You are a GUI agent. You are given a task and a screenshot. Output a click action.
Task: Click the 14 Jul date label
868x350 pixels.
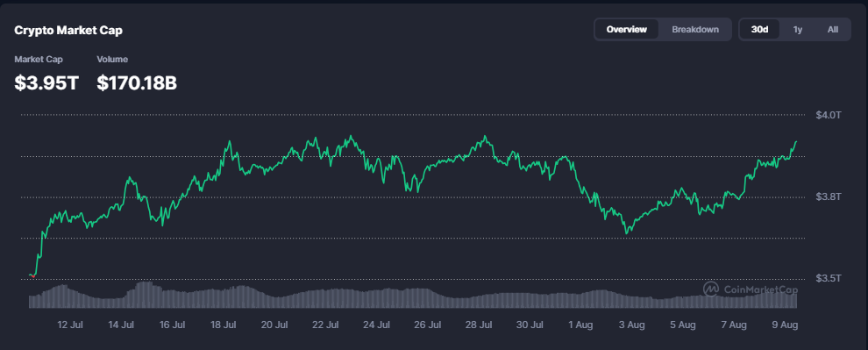point(121,325)
